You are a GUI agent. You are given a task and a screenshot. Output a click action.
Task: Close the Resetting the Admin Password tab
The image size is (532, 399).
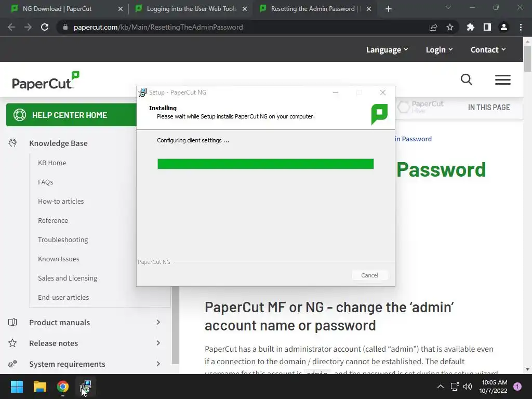(369, 9)
